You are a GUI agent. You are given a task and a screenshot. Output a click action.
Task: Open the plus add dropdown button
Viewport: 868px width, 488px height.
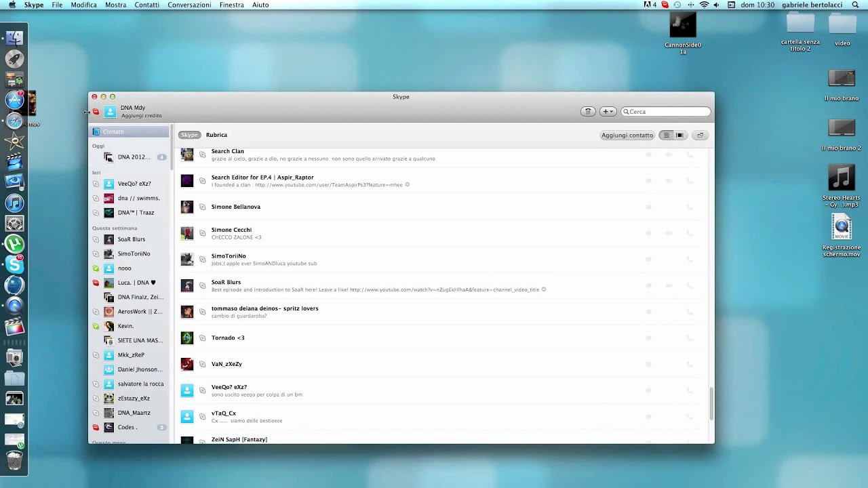pos(608,112)
